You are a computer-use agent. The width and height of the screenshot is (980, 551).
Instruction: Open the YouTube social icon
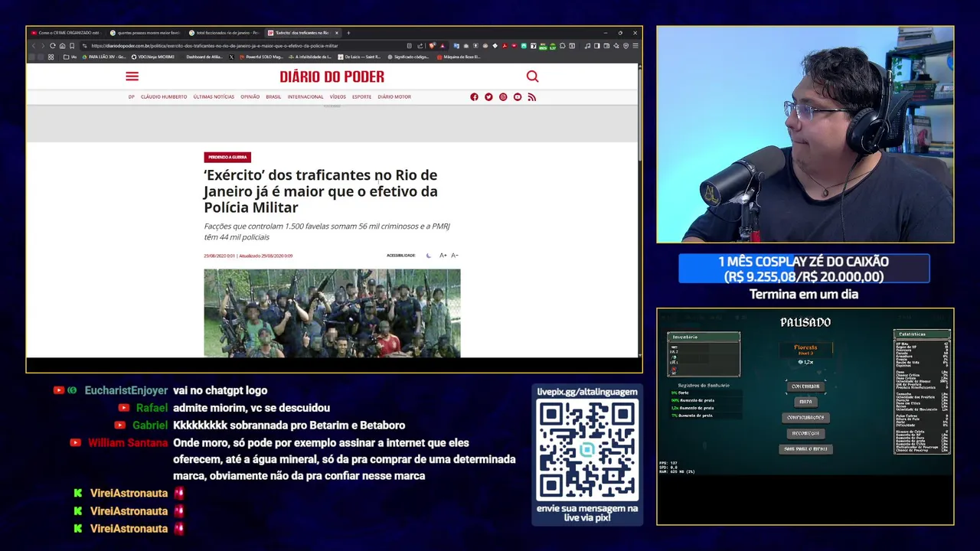(x=518, y=97)
